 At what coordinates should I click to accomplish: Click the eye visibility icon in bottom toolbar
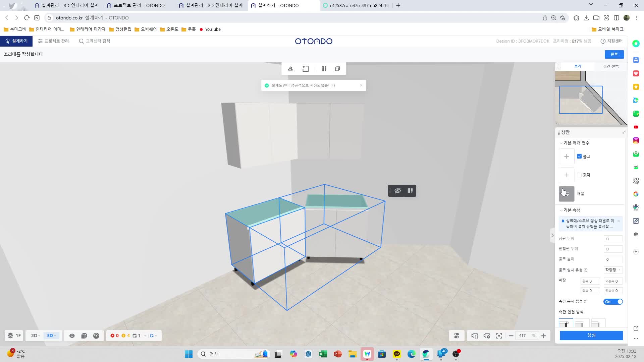click(x=72, y=336)
